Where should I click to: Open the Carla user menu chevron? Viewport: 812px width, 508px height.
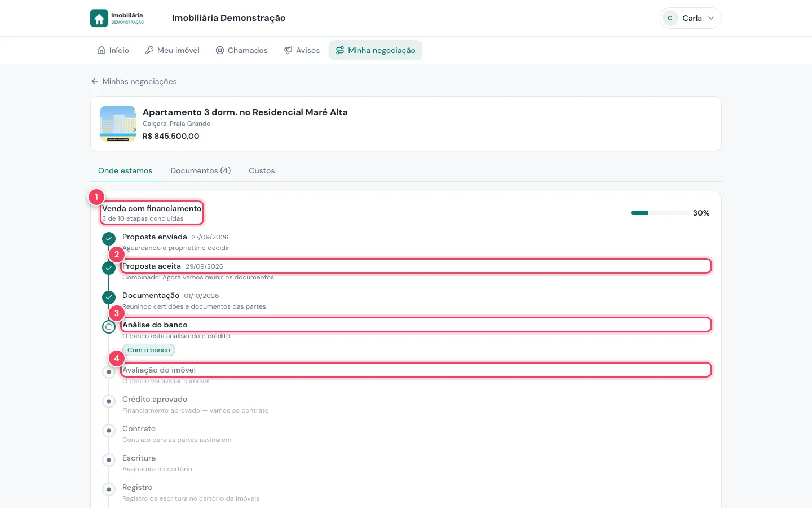711,18
